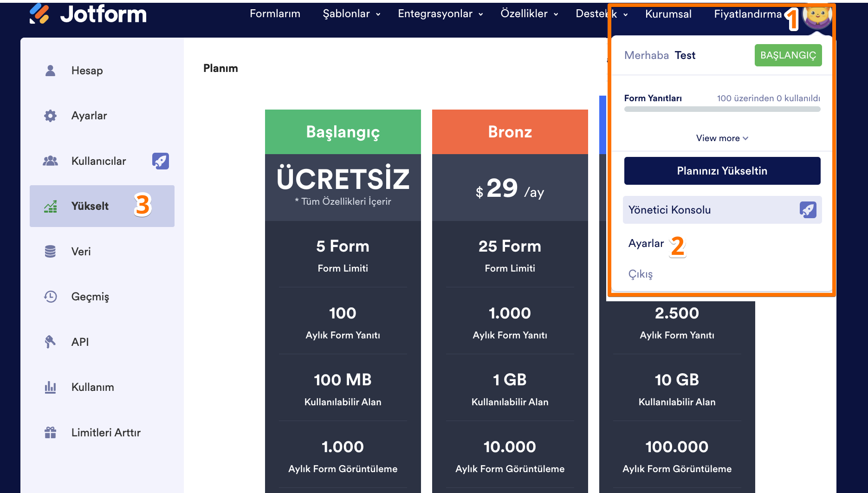Click the Form Yanıtları usage progress bar

click(x=722, y=109)
